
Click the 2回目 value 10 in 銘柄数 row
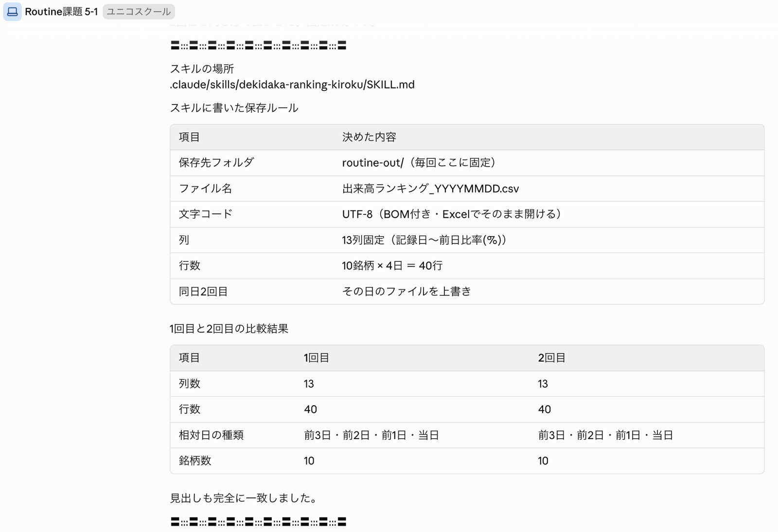(x=543, y=461)
